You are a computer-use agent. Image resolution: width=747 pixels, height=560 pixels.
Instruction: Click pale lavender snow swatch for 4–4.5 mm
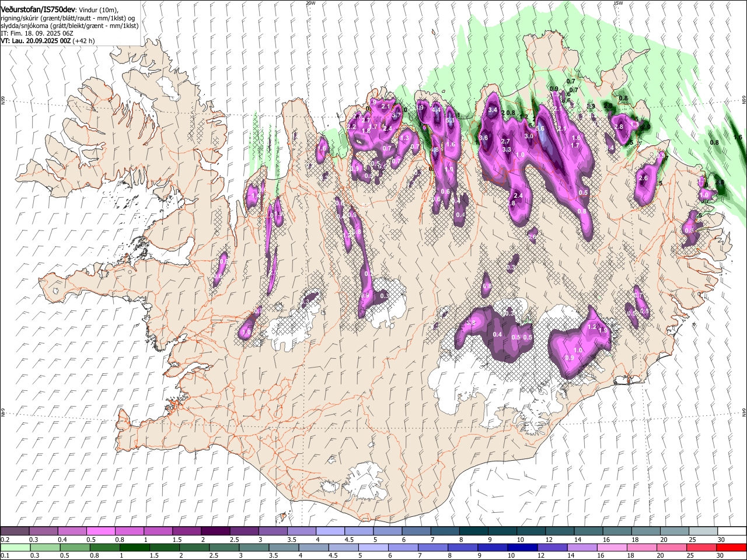coord(329,531)
